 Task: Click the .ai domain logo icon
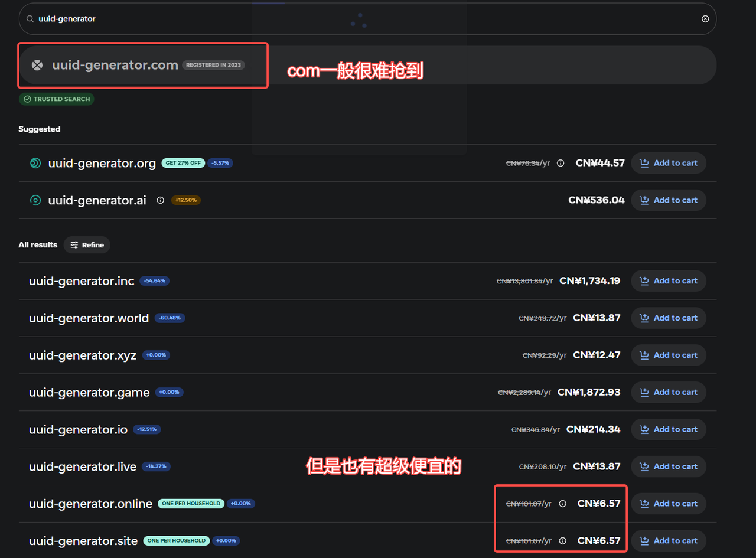pos(35,200)
